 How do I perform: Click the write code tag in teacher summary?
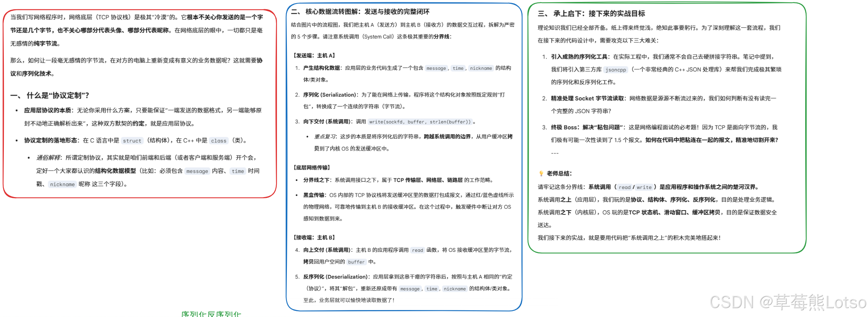coord(644,187)
